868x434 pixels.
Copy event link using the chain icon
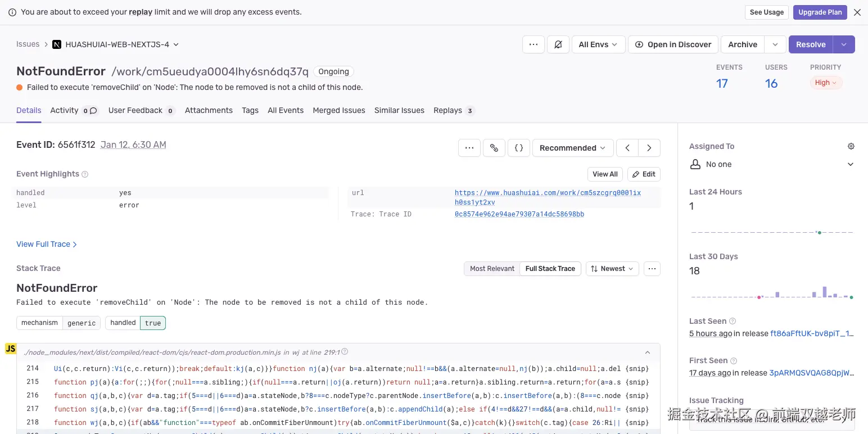click(494, 148)
